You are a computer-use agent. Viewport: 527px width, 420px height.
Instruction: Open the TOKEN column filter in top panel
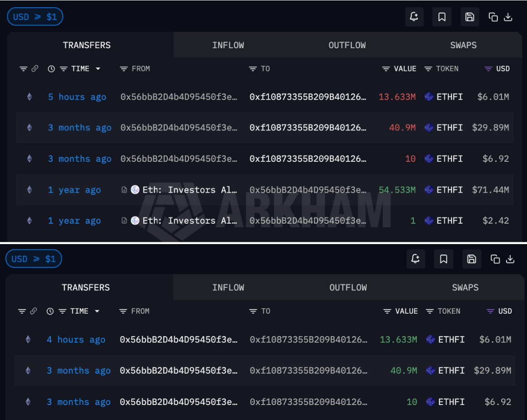tap(428, 69)
